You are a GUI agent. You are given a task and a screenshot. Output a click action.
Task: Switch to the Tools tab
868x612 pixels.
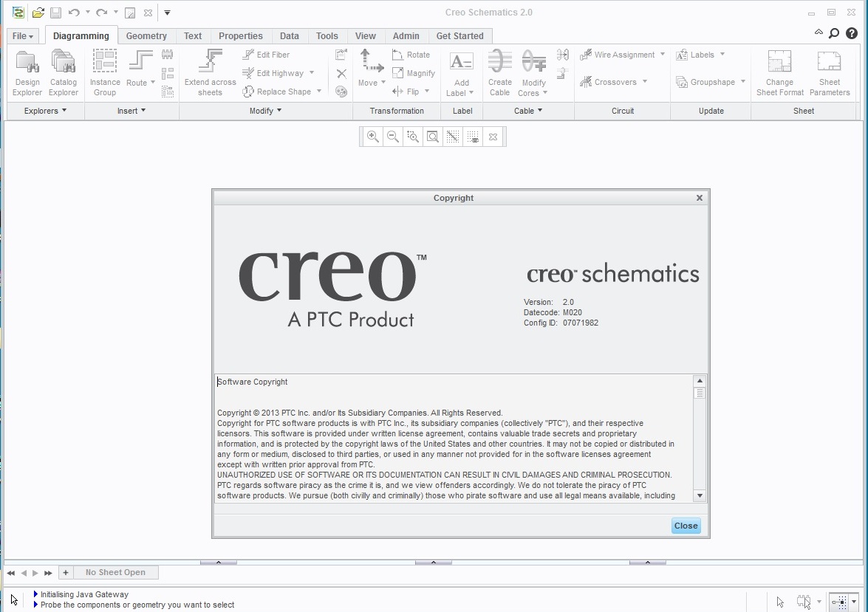(327, 36)
